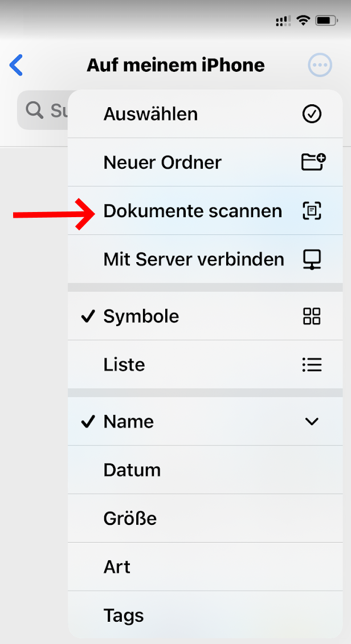Select the Name sort checkmark
Image resolution: width=351 pixels, height=644 pixels.
pyautogui.click(x=88, y=422)
